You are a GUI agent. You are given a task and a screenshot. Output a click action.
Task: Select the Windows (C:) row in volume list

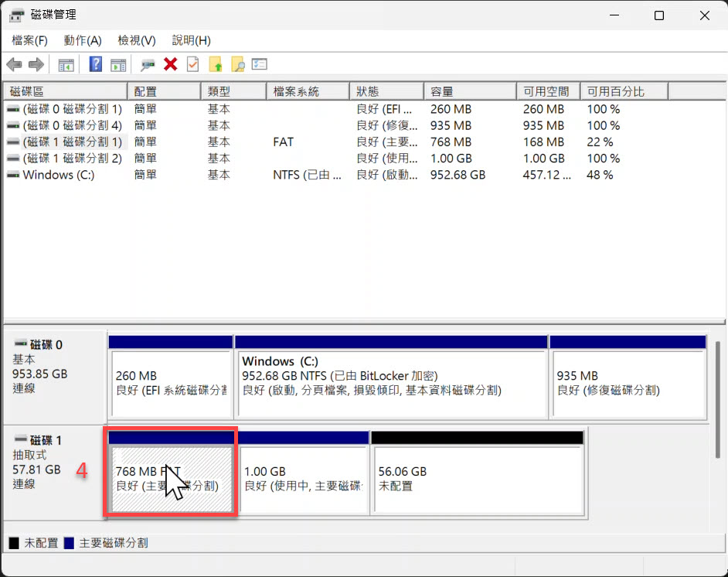pyautogui.click(x=59, y=175)
